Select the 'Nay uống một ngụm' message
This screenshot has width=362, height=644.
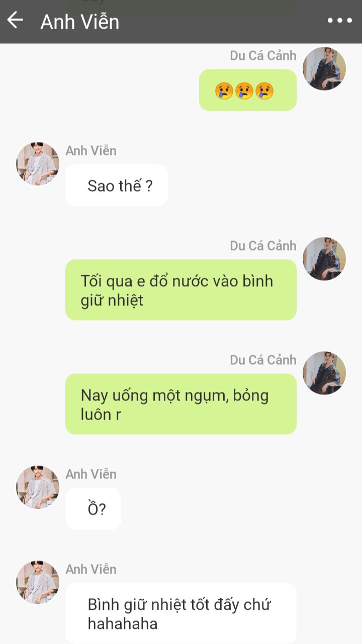[x=181, y=404]
